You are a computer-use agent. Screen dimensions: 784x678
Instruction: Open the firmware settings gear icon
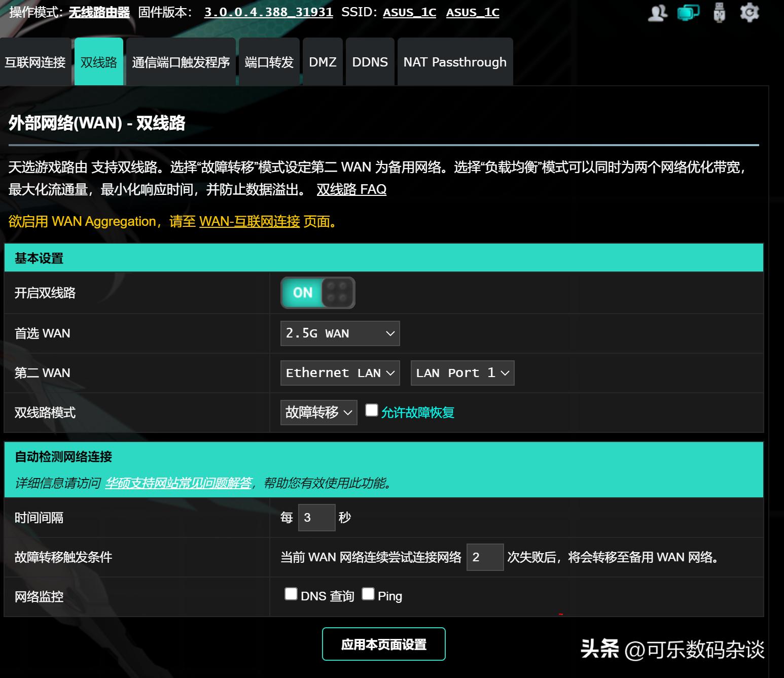pos(750,13)
